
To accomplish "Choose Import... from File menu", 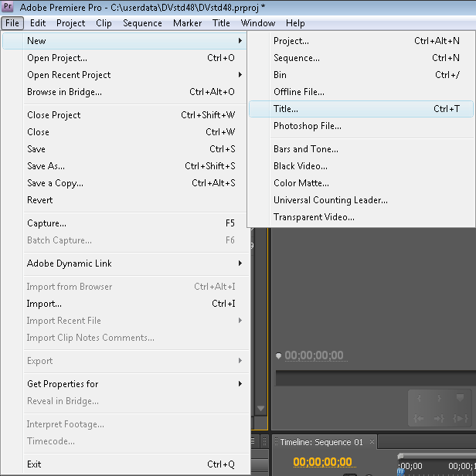I will [124, 304].
